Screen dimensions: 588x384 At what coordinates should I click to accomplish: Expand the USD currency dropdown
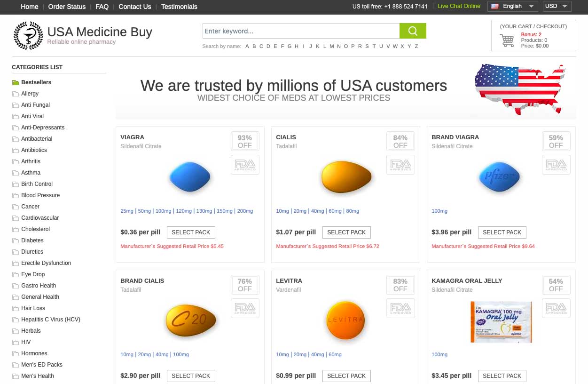(557, 6)
